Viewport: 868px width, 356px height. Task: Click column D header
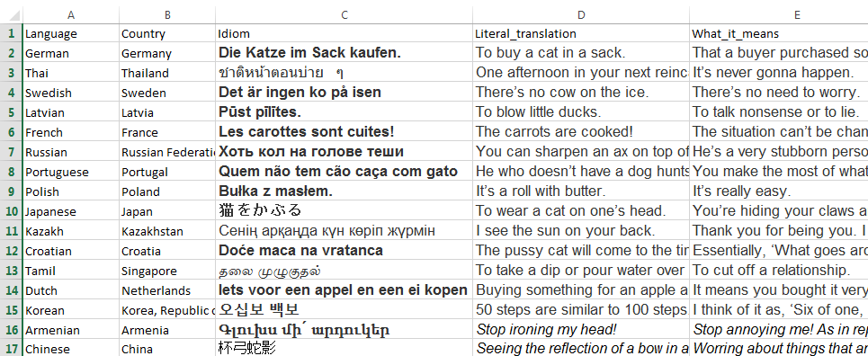(581, 15)
